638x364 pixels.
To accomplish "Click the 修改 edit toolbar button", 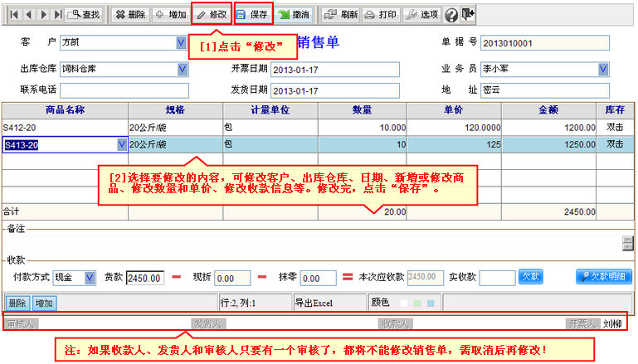I will [x=212, y=15].
